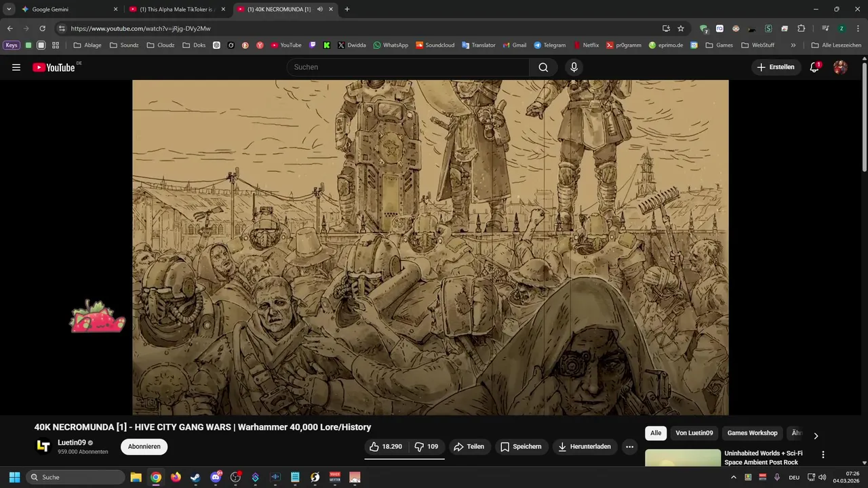Open the Doks bookmarks folder
Image resolution: width=868 pixels, height=488 pixels.
pos(194,45)
